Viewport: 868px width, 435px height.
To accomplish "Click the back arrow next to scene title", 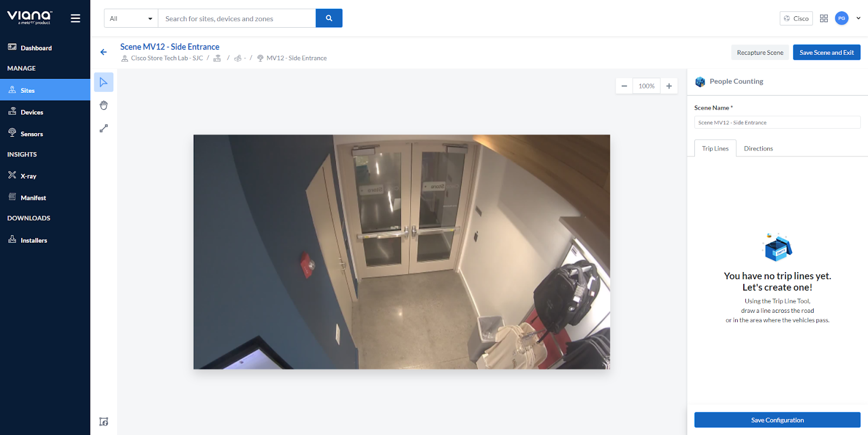I will (x=104, y=52).
